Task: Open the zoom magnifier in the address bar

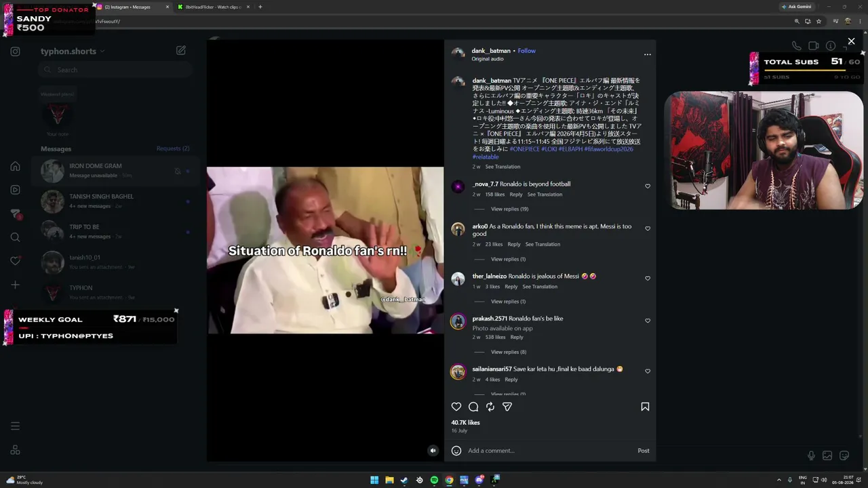Action: (797, 21)
